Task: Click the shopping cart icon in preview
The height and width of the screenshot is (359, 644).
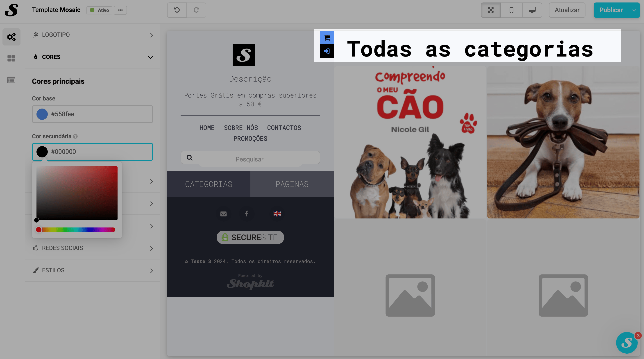Action: tap(327, 38)
